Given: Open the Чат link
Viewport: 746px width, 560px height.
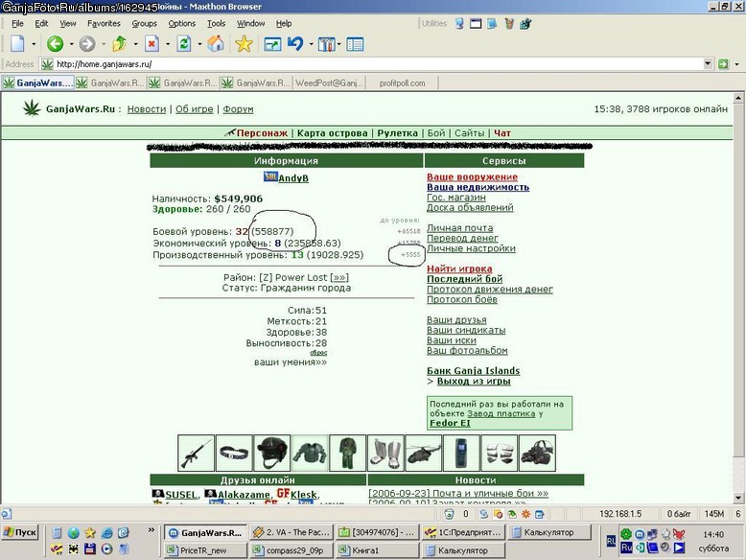Looking at the screenshot, I should pyautogui.click(x=501, y=133).
